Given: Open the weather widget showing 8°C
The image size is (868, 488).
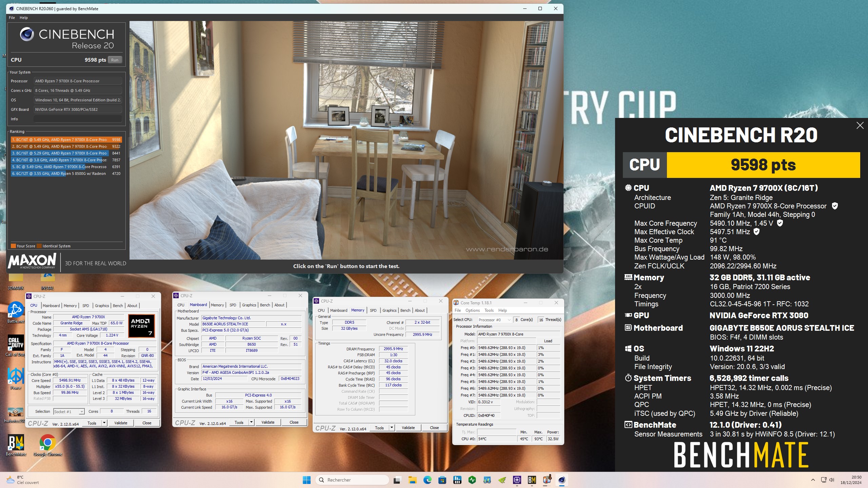Looking at the screenshot, I should 23,480.
